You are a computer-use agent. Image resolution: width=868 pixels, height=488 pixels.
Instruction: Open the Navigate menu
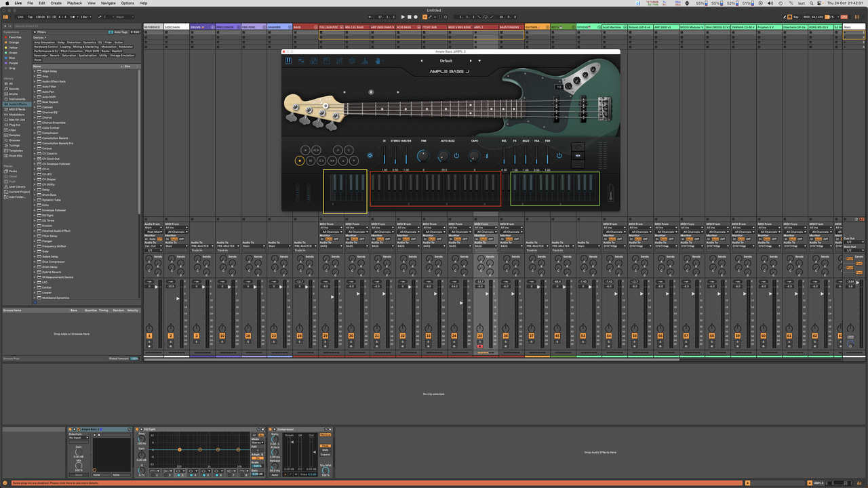(x=108, y=3)
